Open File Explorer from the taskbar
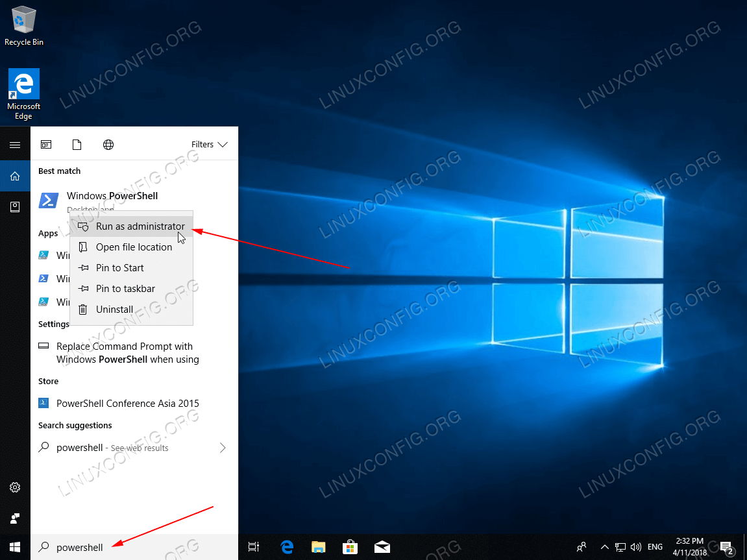The height and width of the screenshot is (560, 747). tap(318, 547)
